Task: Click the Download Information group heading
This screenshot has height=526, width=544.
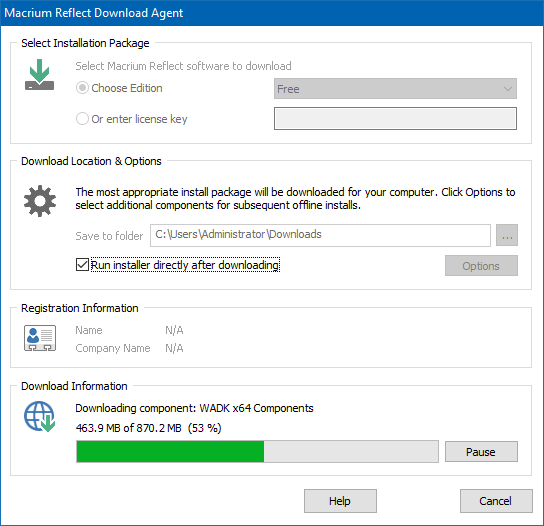Action: [74, 386]
